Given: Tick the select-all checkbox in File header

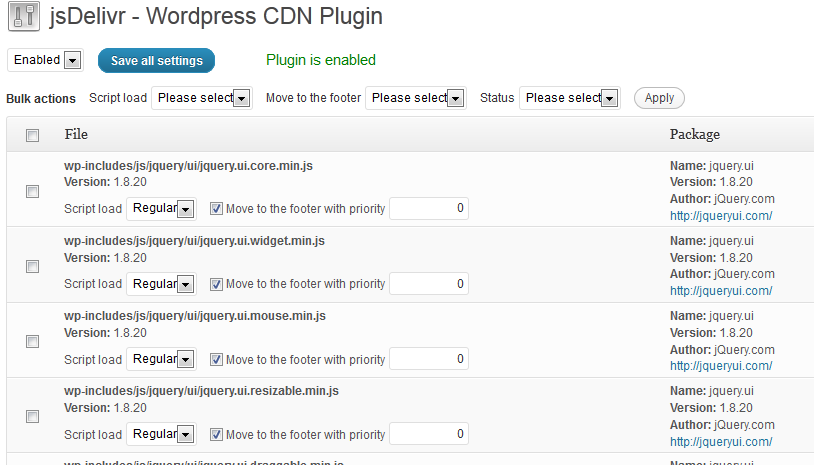Looking at the screenshot, I should point(32,135).
